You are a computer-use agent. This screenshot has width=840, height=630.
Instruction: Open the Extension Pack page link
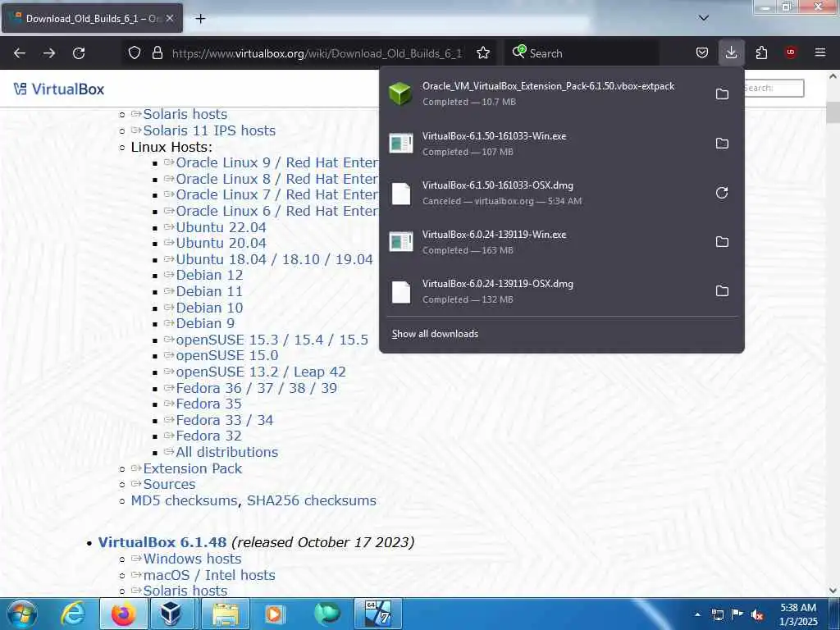coord(192,468)
